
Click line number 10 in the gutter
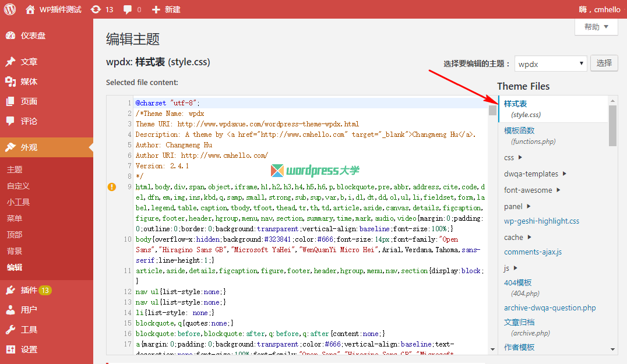(x=128, y=239)
